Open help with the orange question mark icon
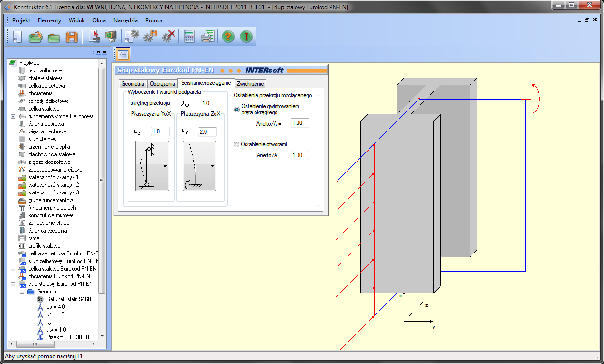Image resolution: width=604 pixels, height=364 pixels. tap(228, 37)
